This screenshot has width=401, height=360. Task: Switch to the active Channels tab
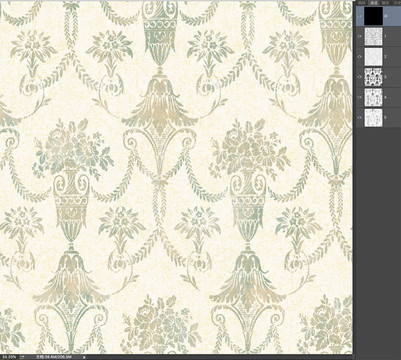[374, 2]
